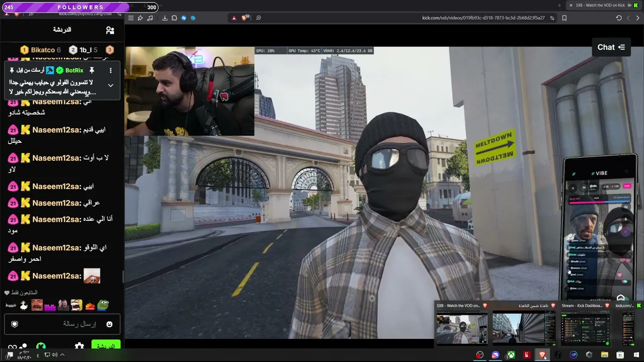
Task: Open BotRix pinned message options menu
Action: (x=111, y=70)
